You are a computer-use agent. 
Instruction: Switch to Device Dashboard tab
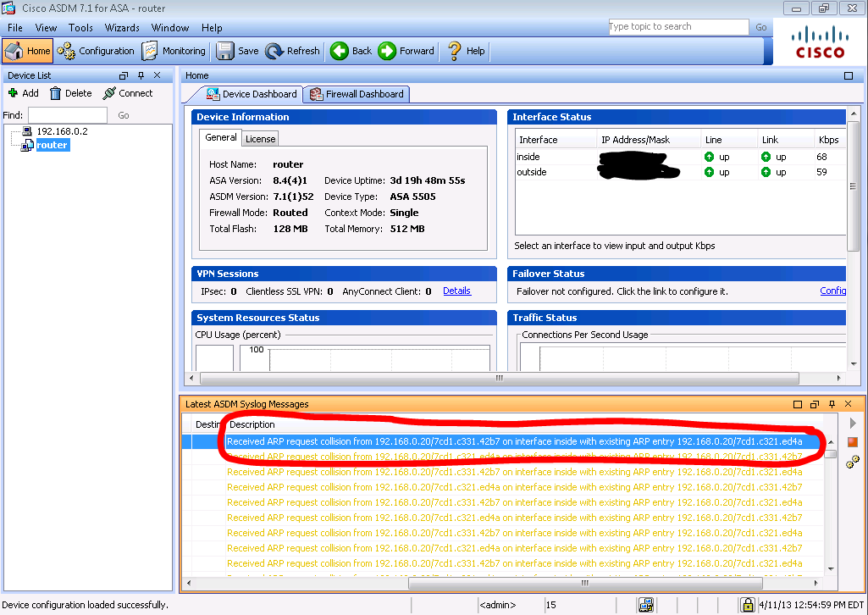(x=252, y=94)
